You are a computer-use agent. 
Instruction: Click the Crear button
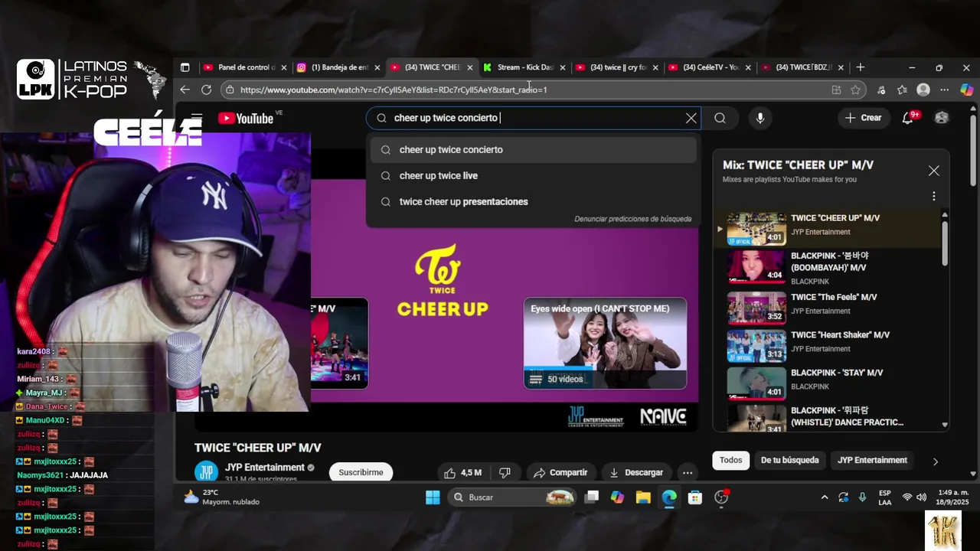(864, 118)
